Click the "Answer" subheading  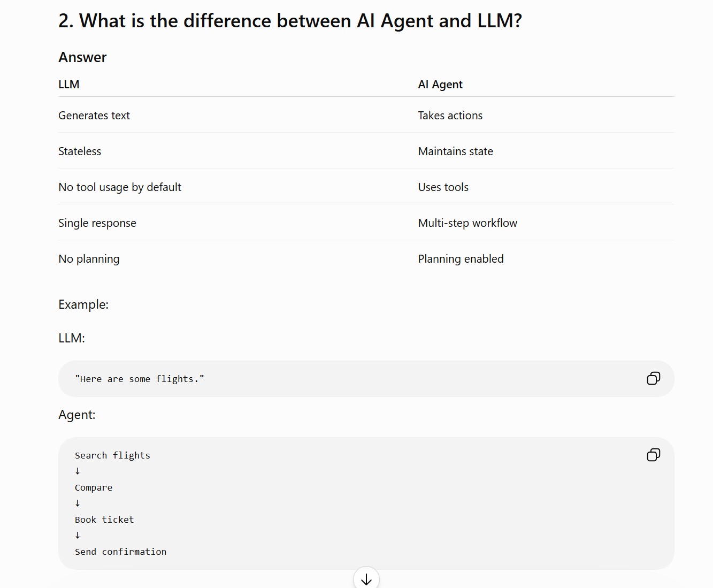pyautogui.click(x=82, y=57)
